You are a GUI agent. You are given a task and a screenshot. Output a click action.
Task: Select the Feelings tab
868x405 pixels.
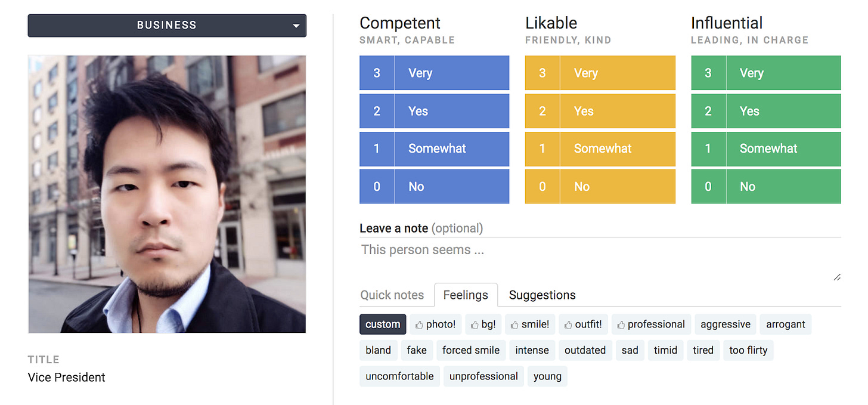(466, 295)
